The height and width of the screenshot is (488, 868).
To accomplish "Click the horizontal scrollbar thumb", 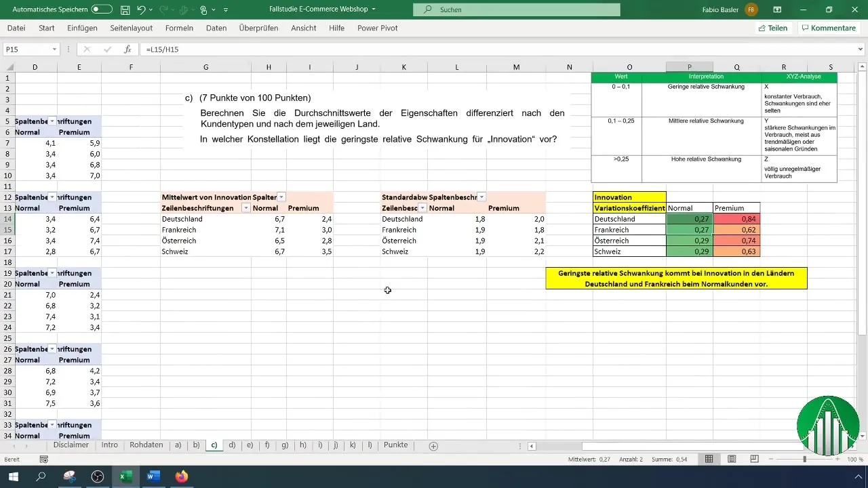I will 692,446.
